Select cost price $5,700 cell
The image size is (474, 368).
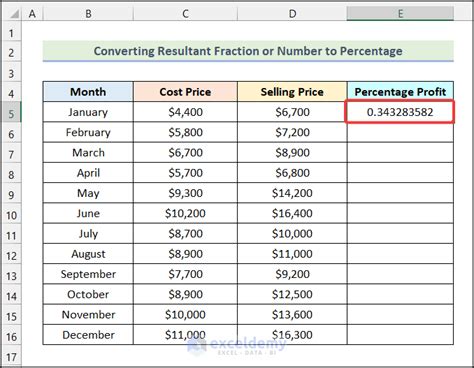tap(185, 173)
